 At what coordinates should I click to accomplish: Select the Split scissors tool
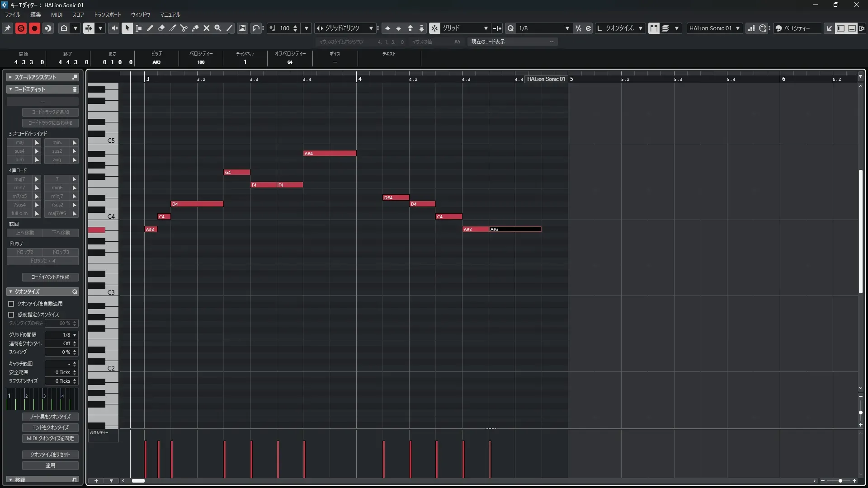184,28
